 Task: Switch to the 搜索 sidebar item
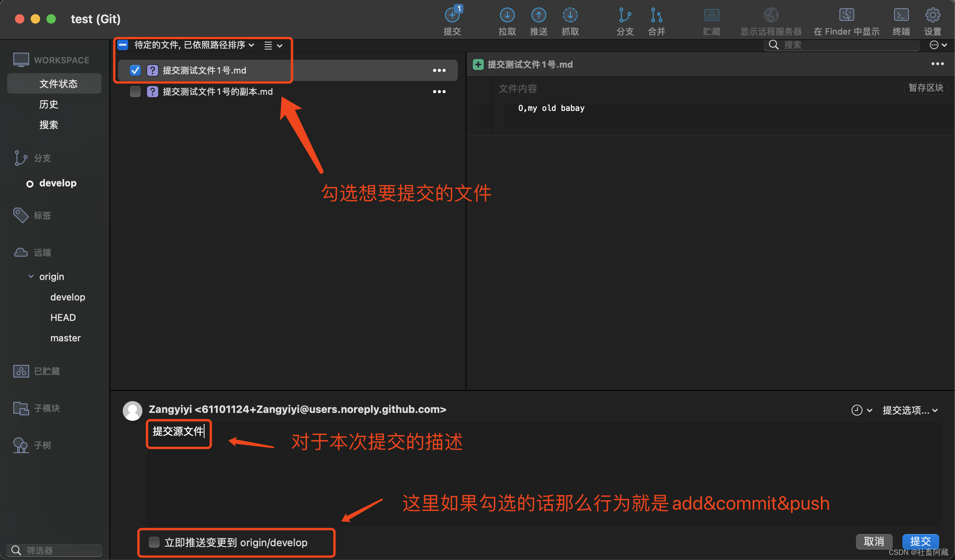click(49, 125)
